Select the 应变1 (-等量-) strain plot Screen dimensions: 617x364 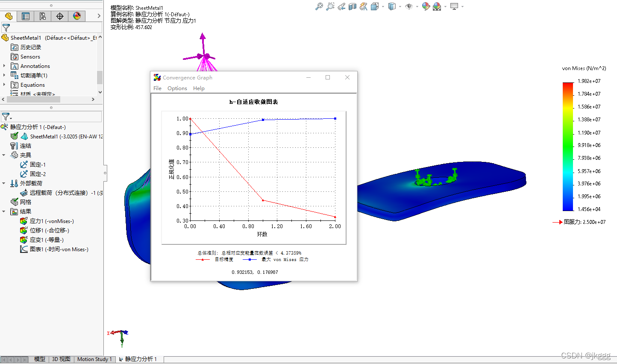[42, 240]
